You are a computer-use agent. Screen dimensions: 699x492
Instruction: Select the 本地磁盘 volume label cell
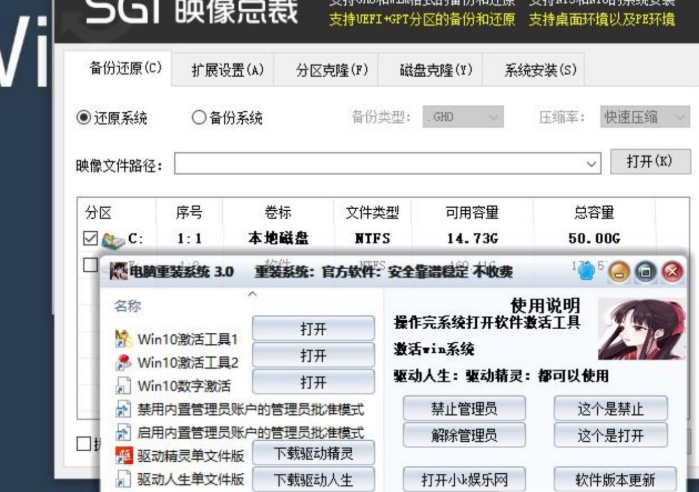278,238
